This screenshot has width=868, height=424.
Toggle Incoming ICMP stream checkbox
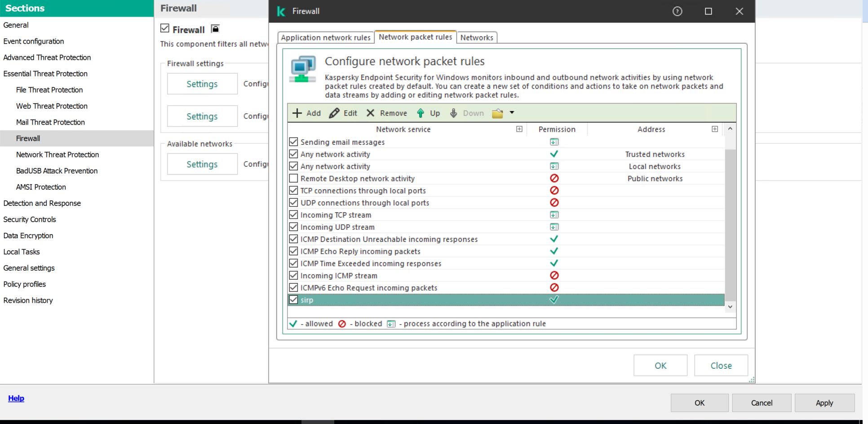[x=293, y=276]
